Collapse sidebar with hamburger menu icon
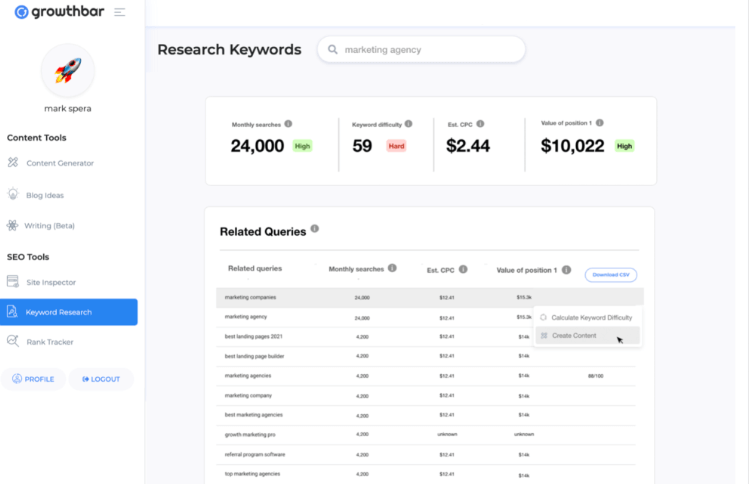This screenshot has height=484, width=749. [119, 12]
